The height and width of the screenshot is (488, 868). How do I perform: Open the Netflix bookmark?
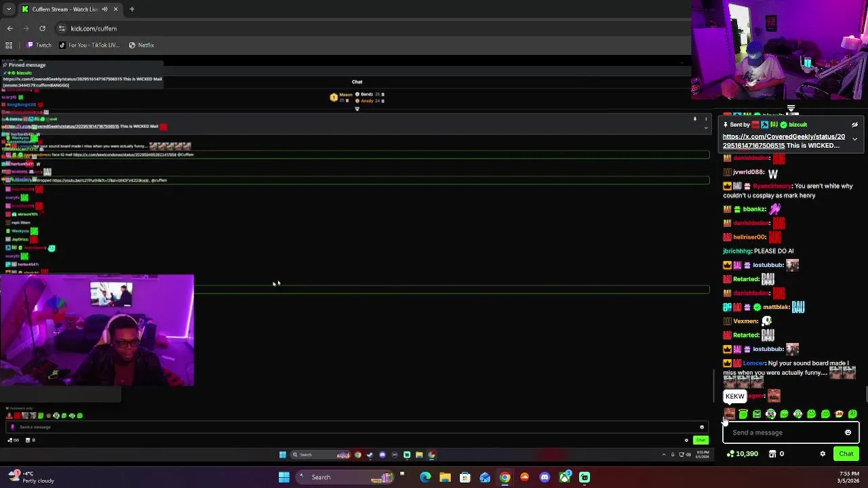[x=142, y=45]
